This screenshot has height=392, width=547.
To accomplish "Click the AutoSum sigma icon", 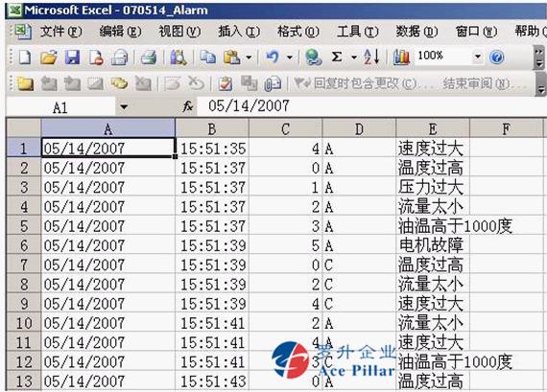I will (x=337, y=57).
